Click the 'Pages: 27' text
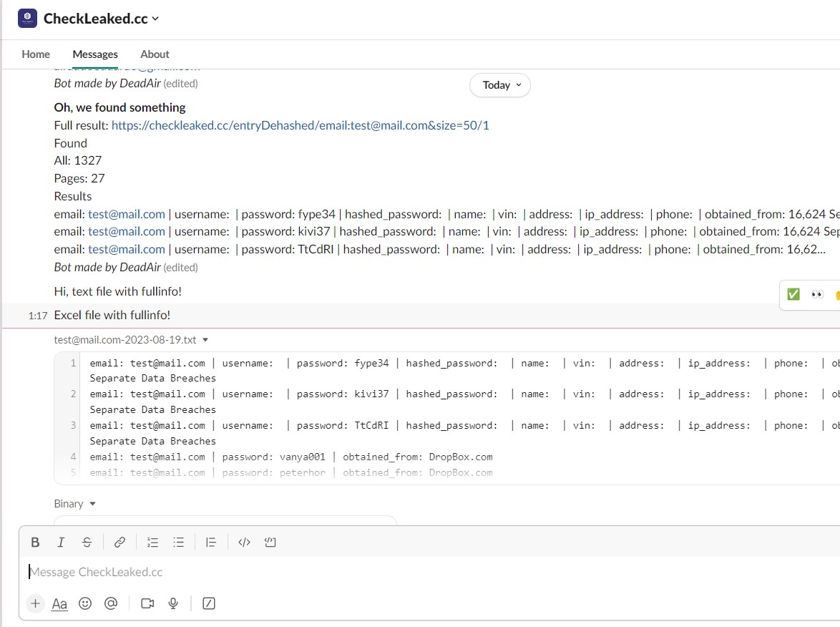The width and height of the screenshot is (840, 627). click(79, 178)
